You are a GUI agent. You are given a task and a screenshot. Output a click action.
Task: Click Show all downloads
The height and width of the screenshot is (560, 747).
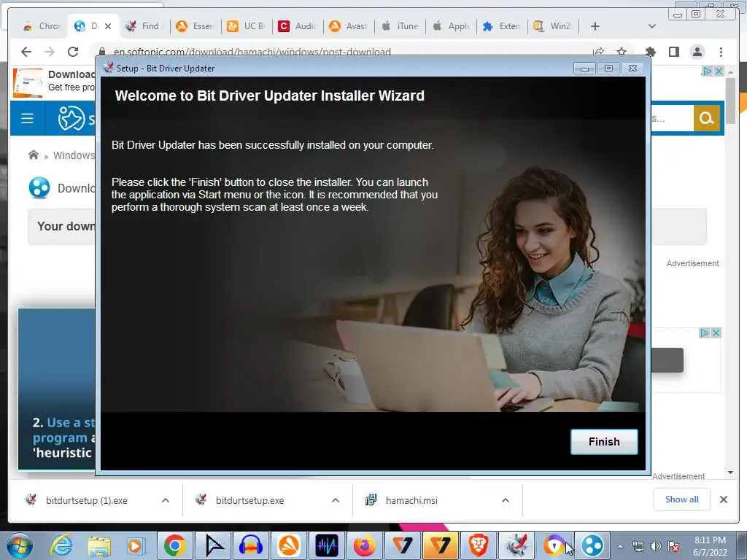(682, 499)
